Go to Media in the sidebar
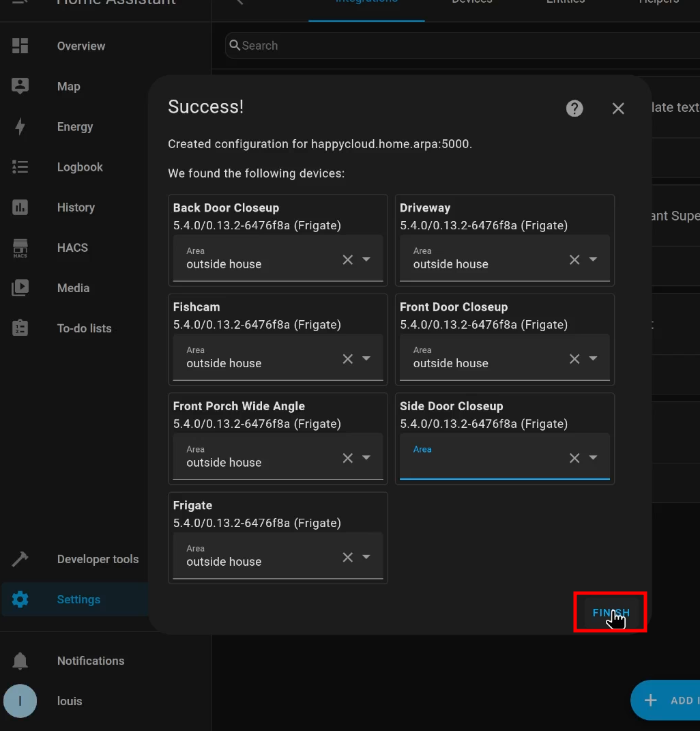Screen dimensions: 700x731 (73, 288)
